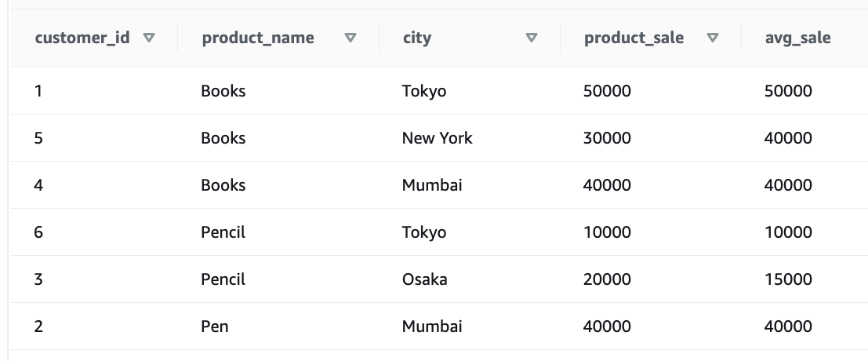The height and width of the screenshot is (361, 868).
Task: Click the customer_id column header
Action: [x=82, y=38]
